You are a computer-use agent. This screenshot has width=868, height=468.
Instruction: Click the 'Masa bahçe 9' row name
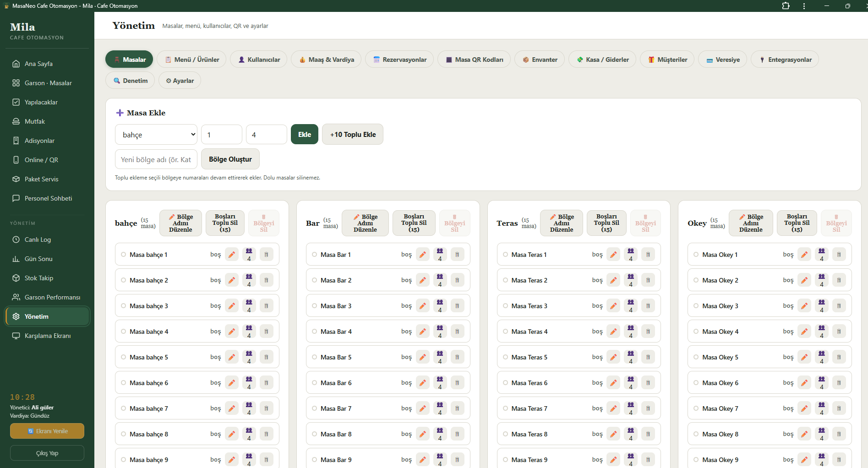click(149, 460)
